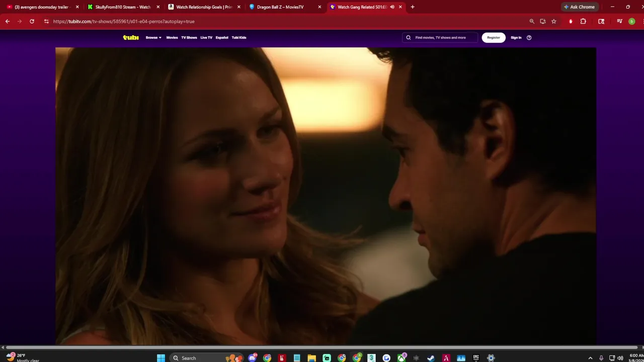Bookmark this page with the star
Screen dimensions: 644x362
click(554, 21)
